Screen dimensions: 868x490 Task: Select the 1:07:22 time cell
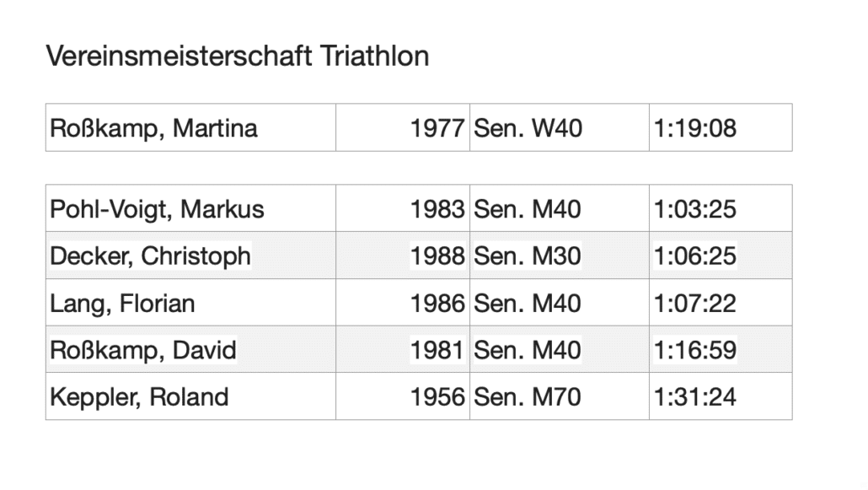click(x=721, y=303)
